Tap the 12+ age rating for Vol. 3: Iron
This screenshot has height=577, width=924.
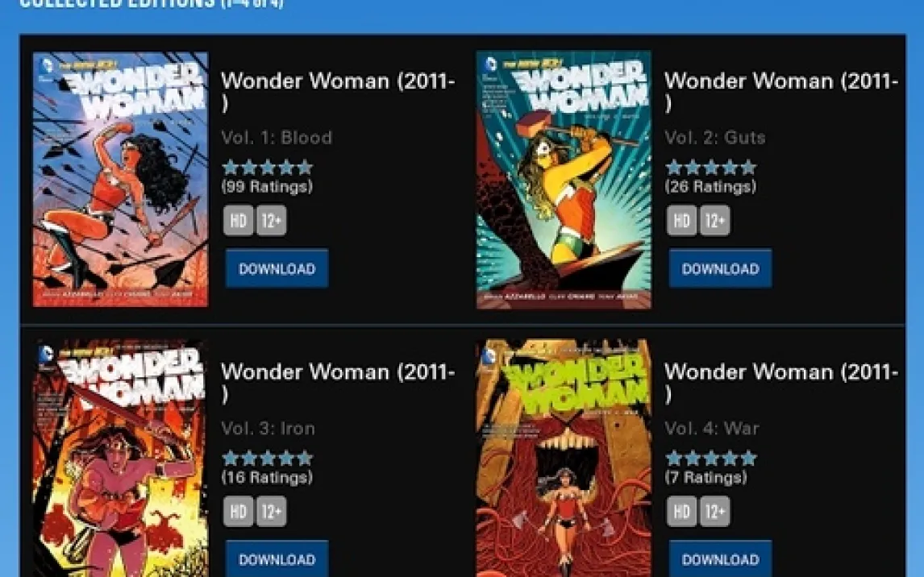tap(271, 511)
